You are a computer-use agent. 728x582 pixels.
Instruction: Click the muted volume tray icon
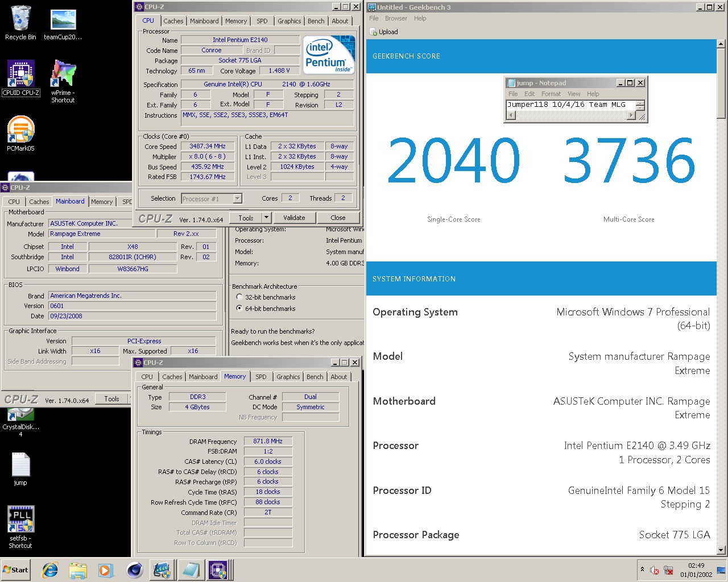coord(655,570)
